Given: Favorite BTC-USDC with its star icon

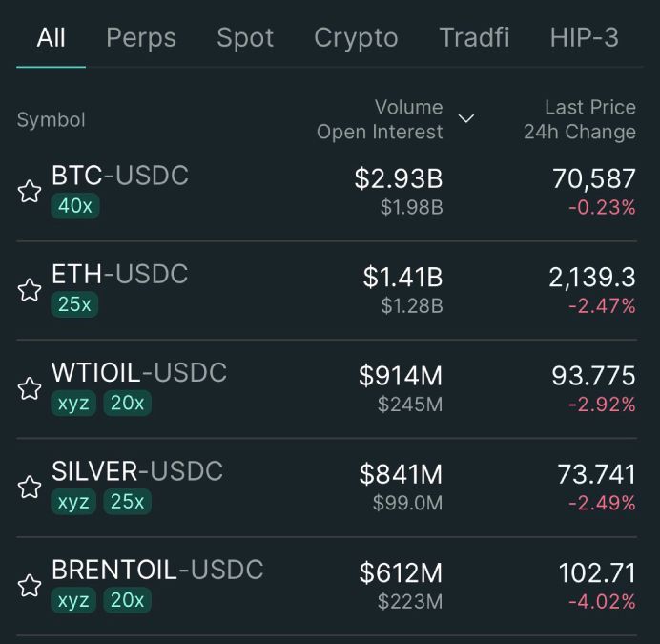Looking at the screenshot, I should (x=30, y=192).
